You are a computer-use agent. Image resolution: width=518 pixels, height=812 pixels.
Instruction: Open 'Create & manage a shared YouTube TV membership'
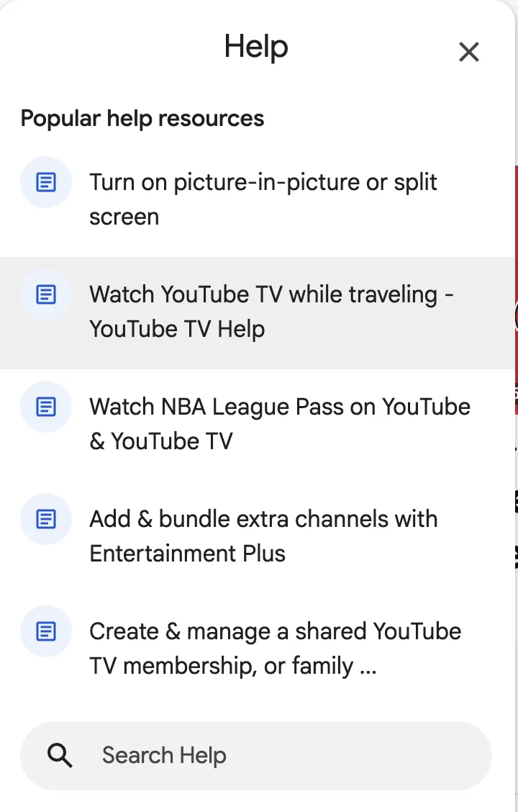tap(257, 649)
